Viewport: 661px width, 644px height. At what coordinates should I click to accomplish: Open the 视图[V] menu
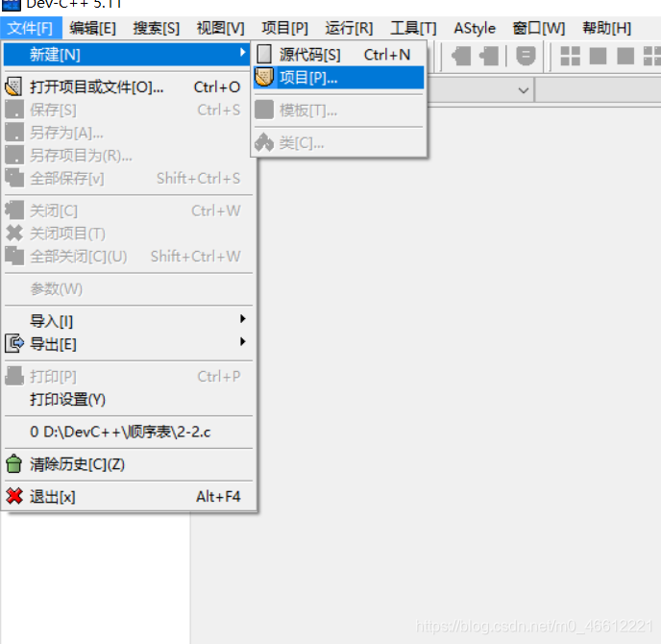pyautogui.click(x=220, y=28)
